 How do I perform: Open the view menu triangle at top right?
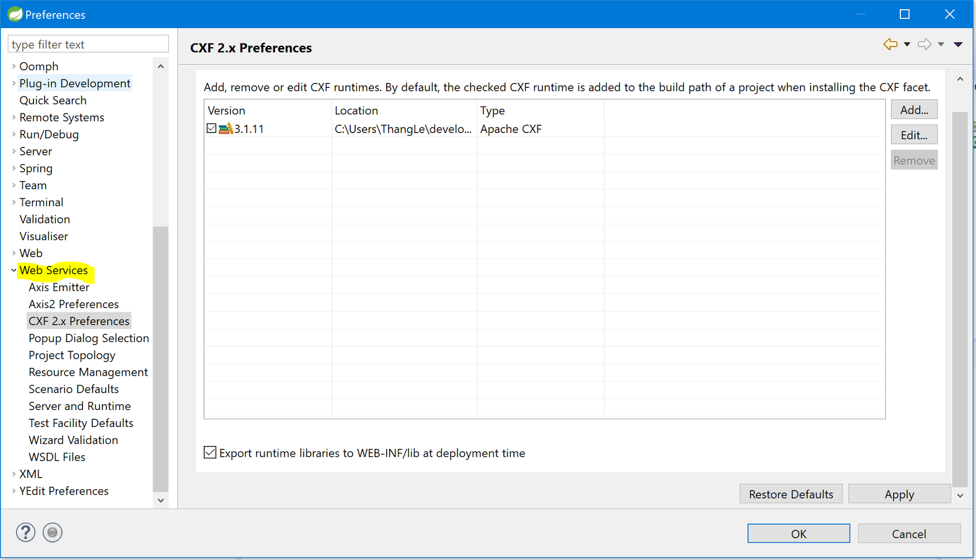[x=959, y=44]
